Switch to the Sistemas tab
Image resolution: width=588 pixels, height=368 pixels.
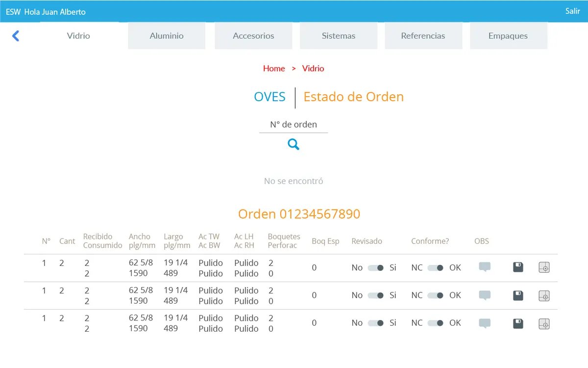(339, 36)
